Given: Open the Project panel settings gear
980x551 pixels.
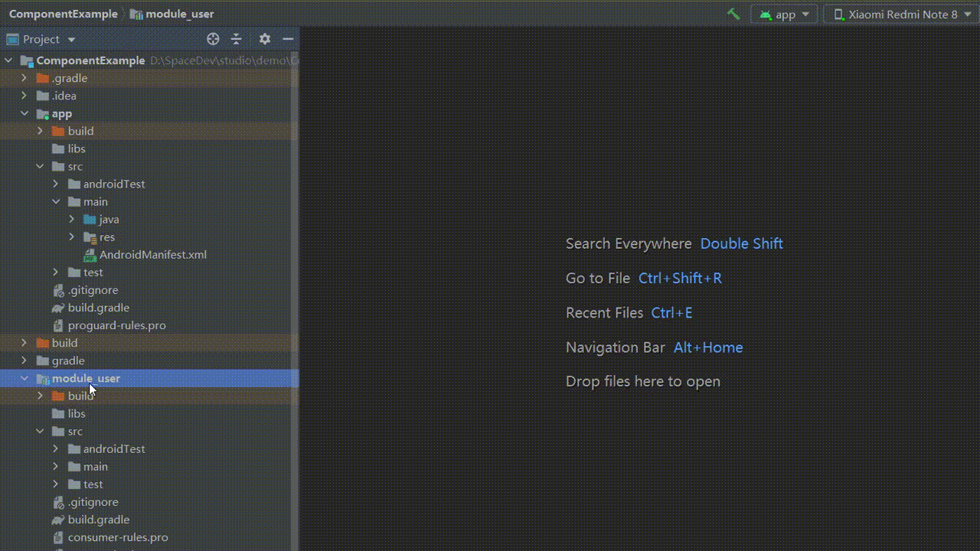Looking at the screenshot, I should coord(265,39).
